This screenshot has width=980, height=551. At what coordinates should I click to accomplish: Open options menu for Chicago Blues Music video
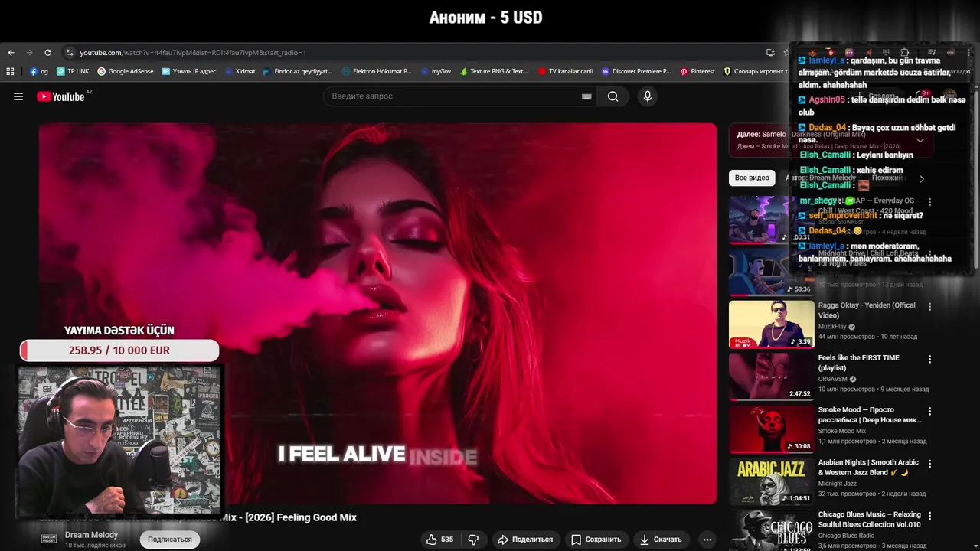(x=929, y=516)
